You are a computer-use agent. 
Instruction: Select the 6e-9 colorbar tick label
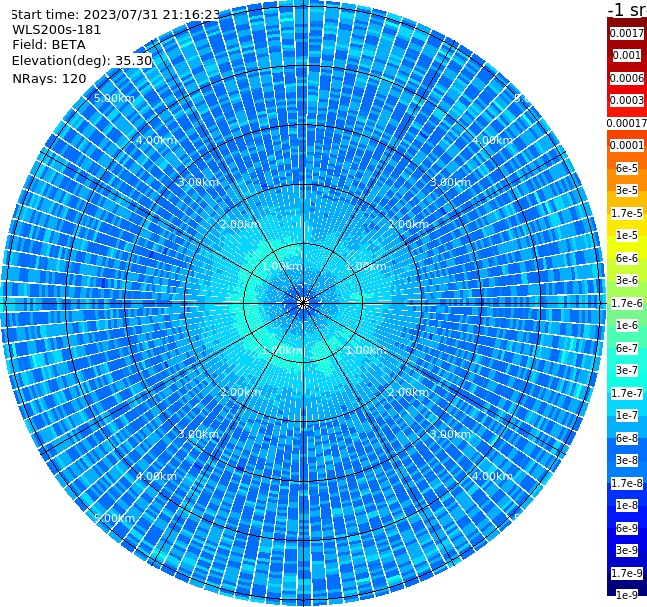pyautogui.click(x=627, y=528)
